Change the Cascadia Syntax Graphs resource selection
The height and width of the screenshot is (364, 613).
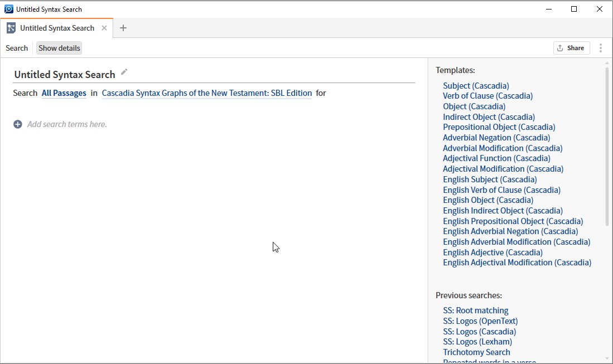pyautogui.click(x=206, y=93)
